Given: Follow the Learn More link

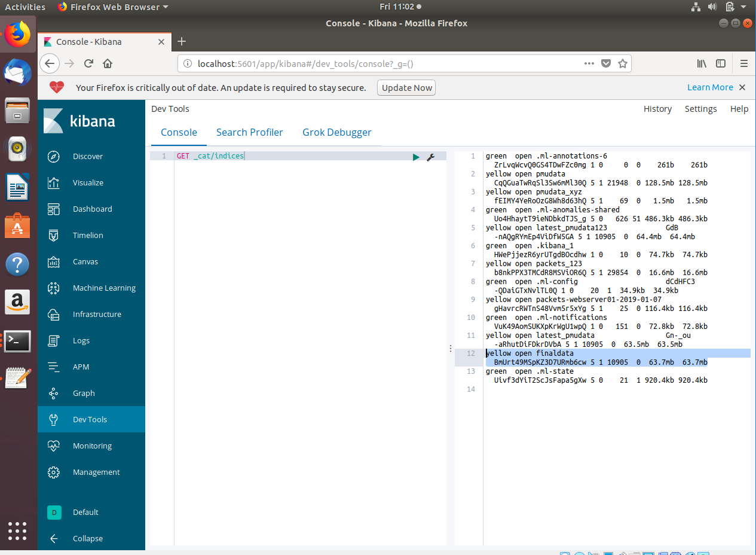Looking at the screenshot, I should 709,87.
